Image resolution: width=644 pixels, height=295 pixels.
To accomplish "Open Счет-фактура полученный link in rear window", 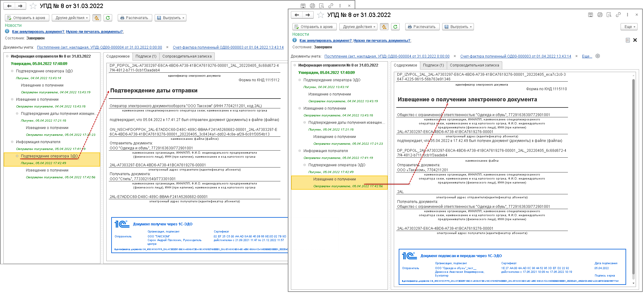I will (x=228, y=47).
